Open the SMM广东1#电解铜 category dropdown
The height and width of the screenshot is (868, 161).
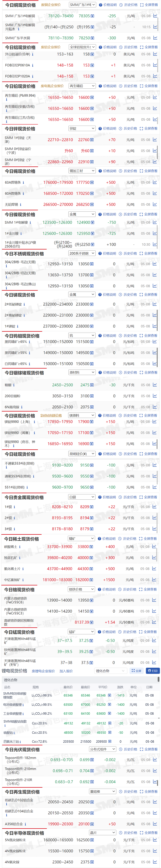click(82, 5)
